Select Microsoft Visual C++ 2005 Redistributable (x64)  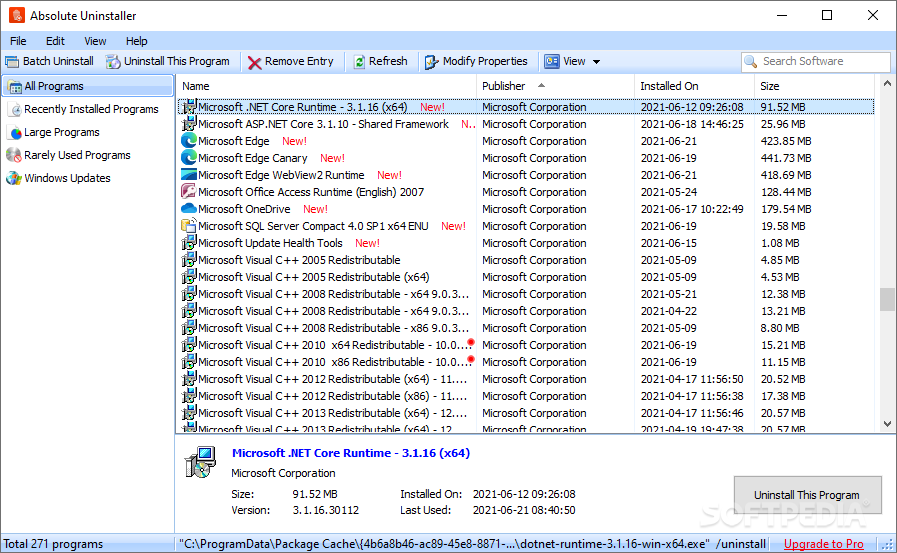coord(526,277)
